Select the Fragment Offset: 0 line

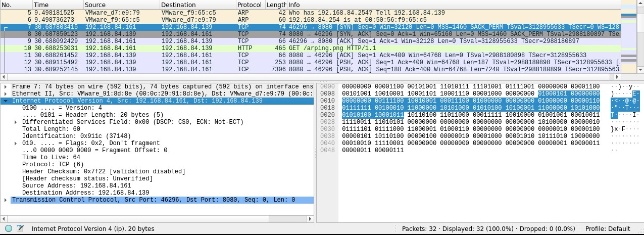(x=94, y=151)
